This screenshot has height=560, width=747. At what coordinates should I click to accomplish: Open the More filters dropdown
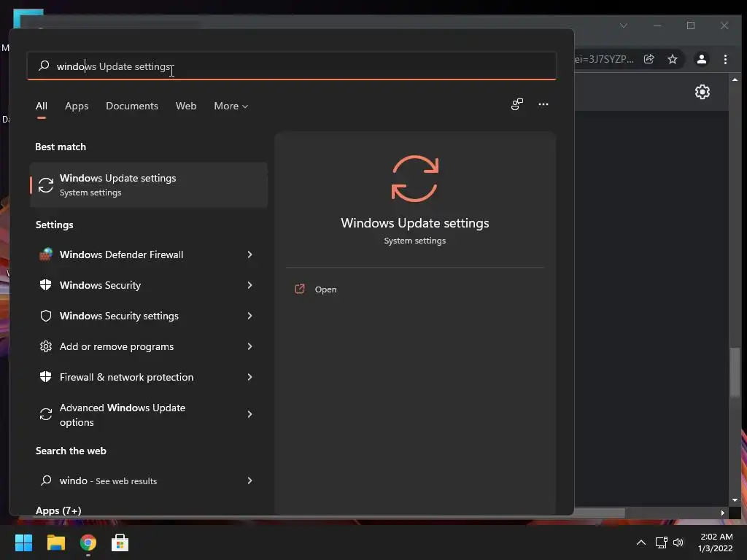tap(231, 106)
